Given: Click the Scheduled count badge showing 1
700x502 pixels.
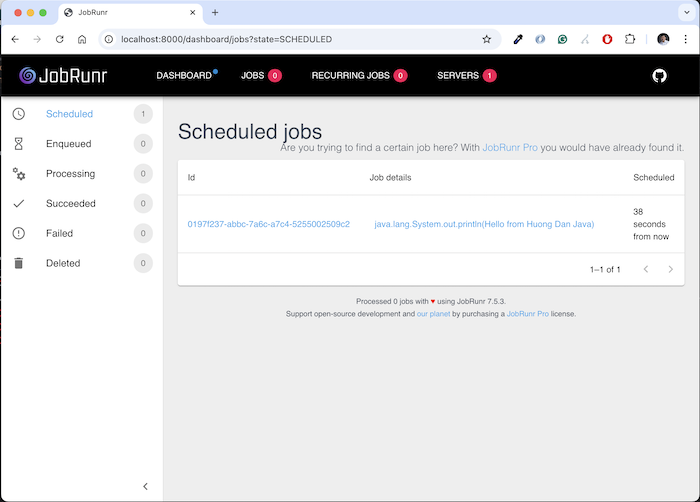Looking at the screenshot, I should click(x=143, y=114).
